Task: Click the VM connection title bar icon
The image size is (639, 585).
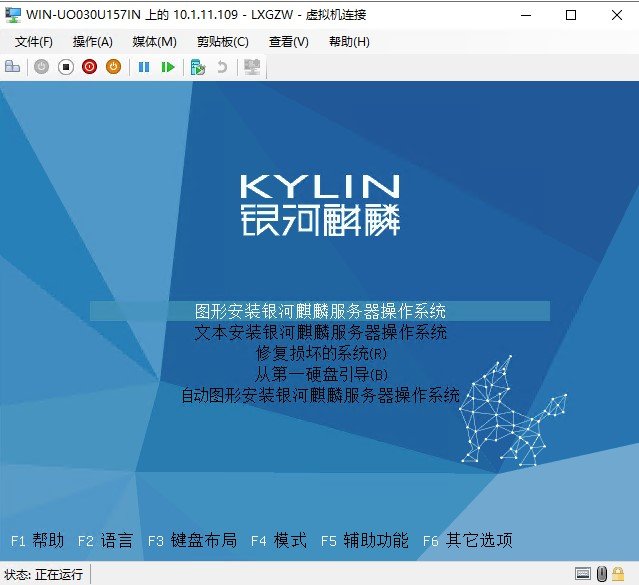Action: pos(13,15)
